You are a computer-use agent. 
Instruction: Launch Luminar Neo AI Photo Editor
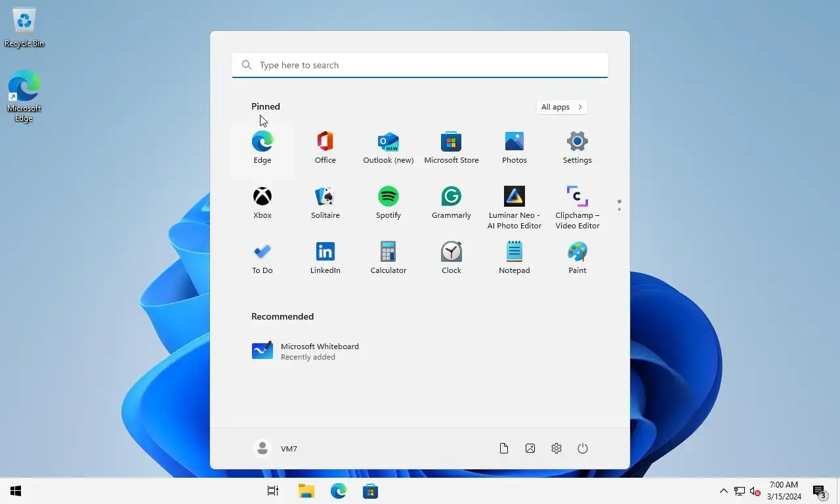pos(514,207)
